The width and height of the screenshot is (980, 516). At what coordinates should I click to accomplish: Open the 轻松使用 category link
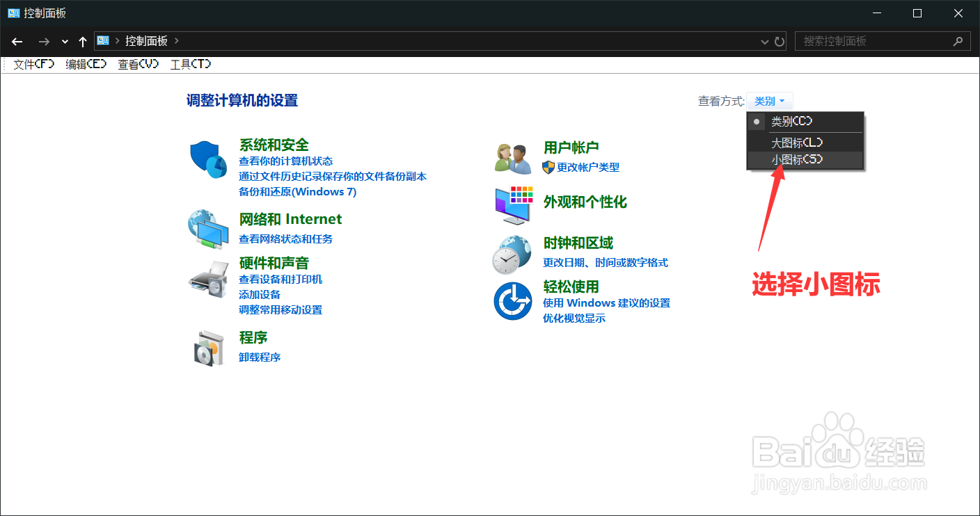(x=571, y=287)
